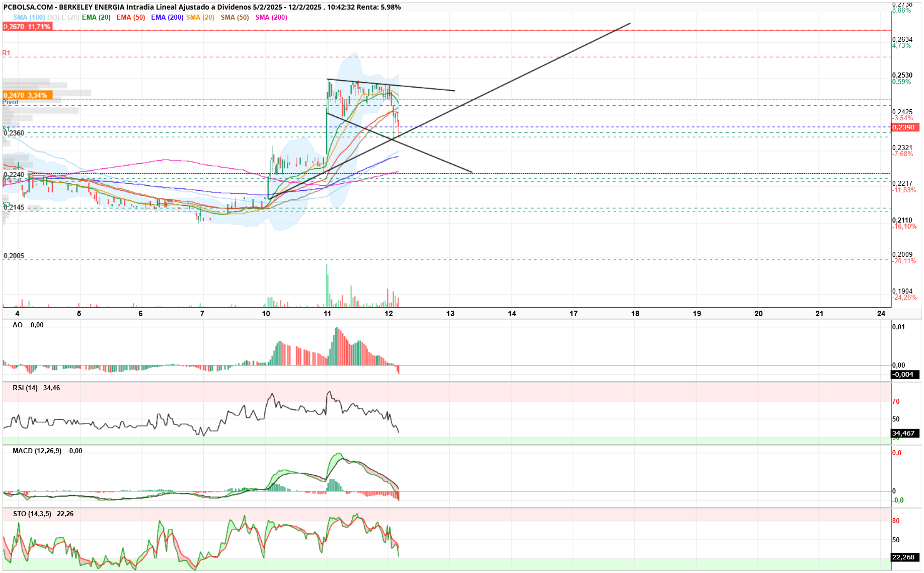Select the Pivot level label

pos(10,102)
